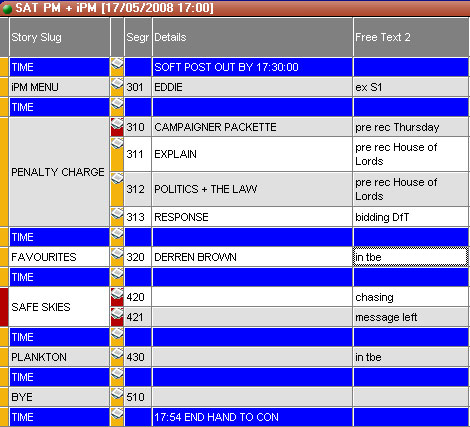This screenshot has width=470, height=427.
Task: Click the SOFT POST OUT BY 17:30:00 cell
Action: click(252, 67)
